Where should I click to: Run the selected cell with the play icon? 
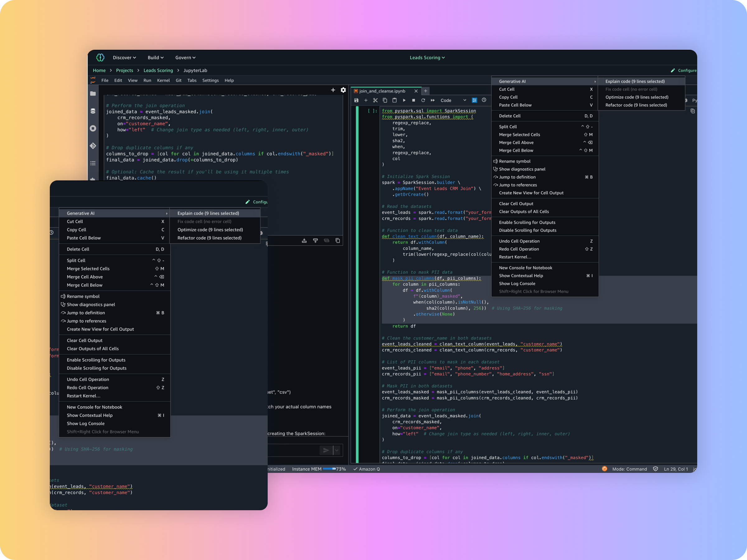pyautogui.click(x=404, y=100)
